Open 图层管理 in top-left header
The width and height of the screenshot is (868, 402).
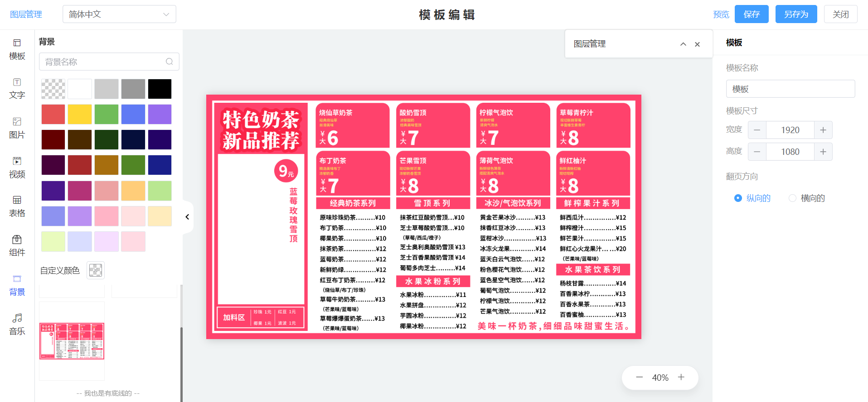click(26, 14)
